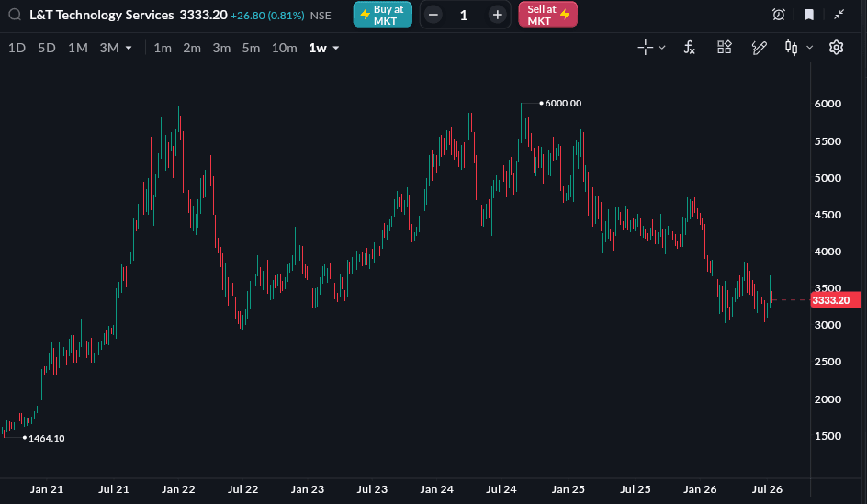Select 3M range
The image size is (867, 504).
click(x=109, y=48)
